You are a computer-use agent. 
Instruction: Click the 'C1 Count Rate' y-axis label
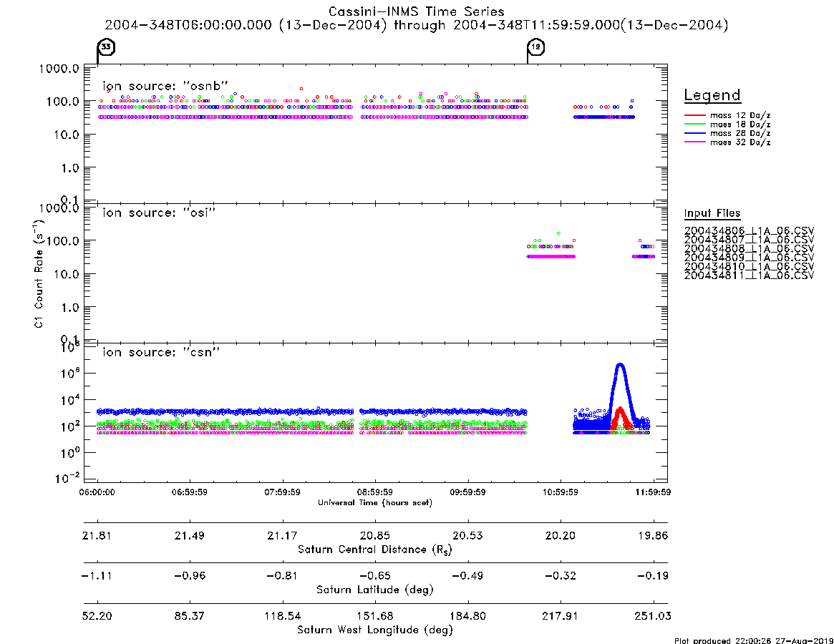click(39, 273)
